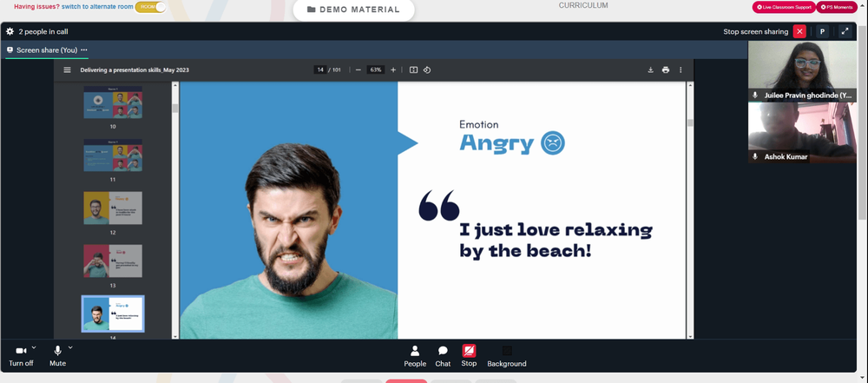This screenshot has height=383, width=868.
Task: Open slide 13 thumbnail
Action: click(x=113, y=261)
